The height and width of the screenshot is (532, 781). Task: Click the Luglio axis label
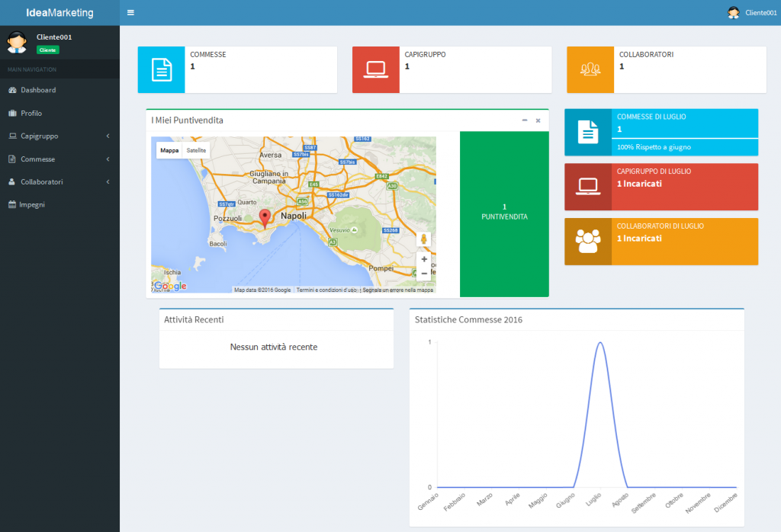pos(593,499)
